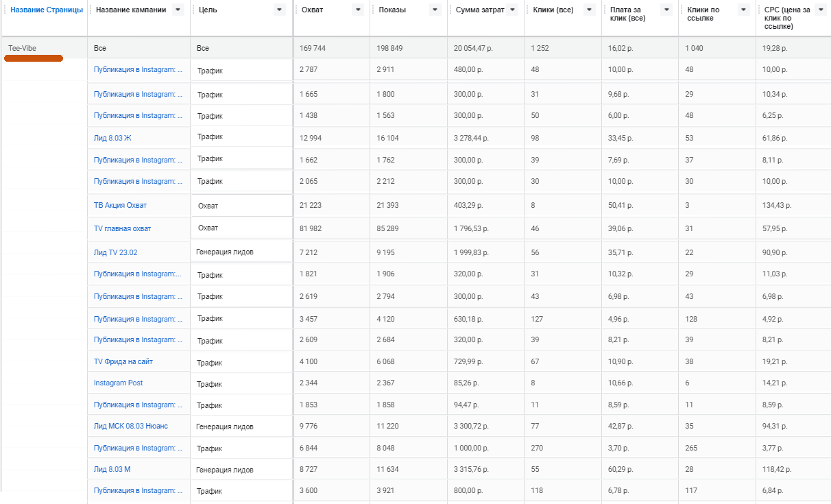831x504 pixels.
Task: Open the Лид TV 23.02 campaign
Action: point(115,252)
